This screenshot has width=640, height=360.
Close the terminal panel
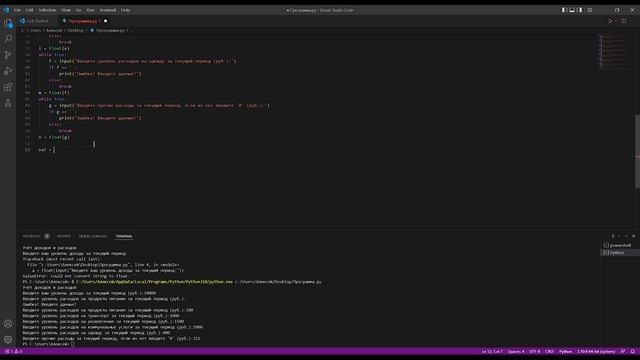pyautogui.click(x=633, y=236)
